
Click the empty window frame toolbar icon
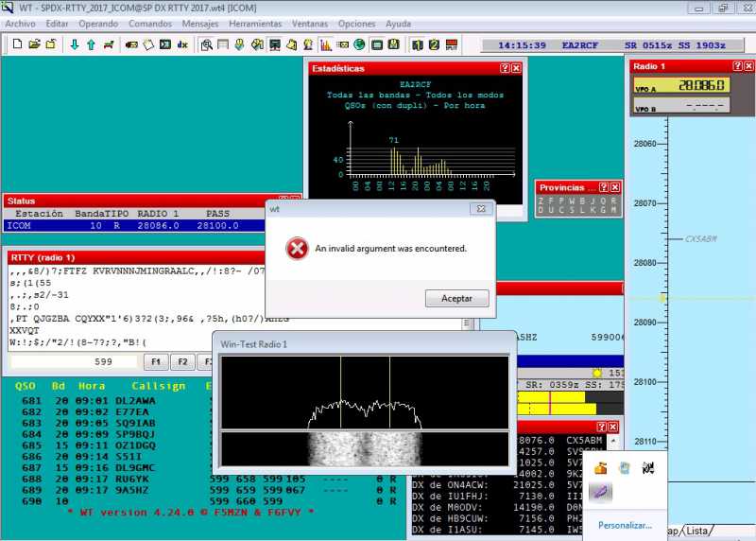(x=223, y=44)
